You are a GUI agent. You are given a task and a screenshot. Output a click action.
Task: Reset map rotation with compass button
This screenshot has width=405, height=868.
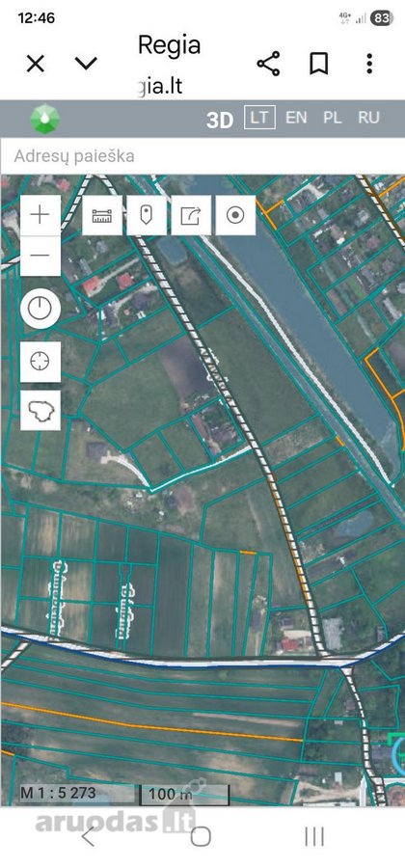tap(40, 309)
